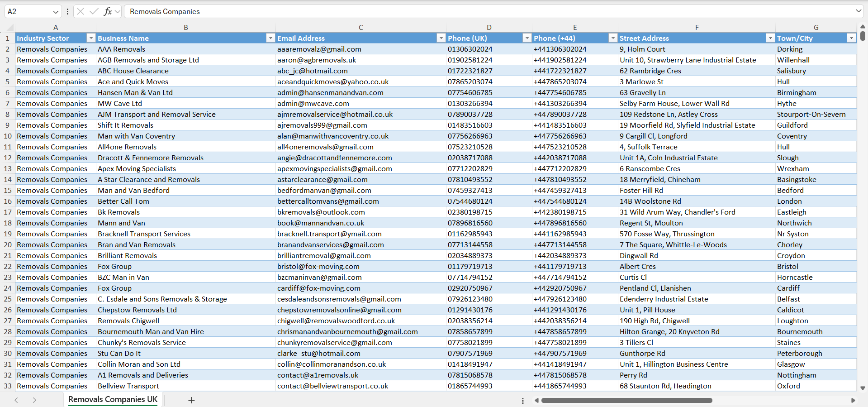This screenshot has height=407, width=868.
Task: Click the Name Box showing A2
Action: point(28,11)
